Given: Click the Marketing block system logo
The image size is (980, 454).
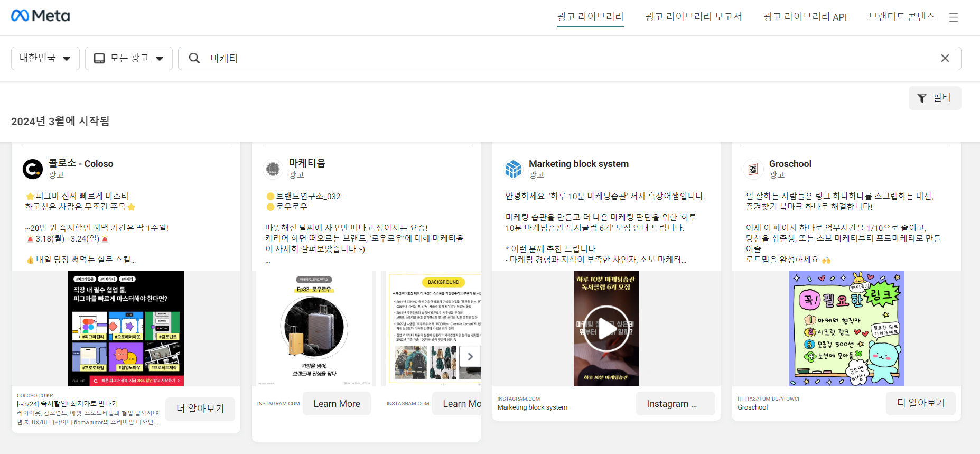Looking at the screenshot, I should [513, 169].
